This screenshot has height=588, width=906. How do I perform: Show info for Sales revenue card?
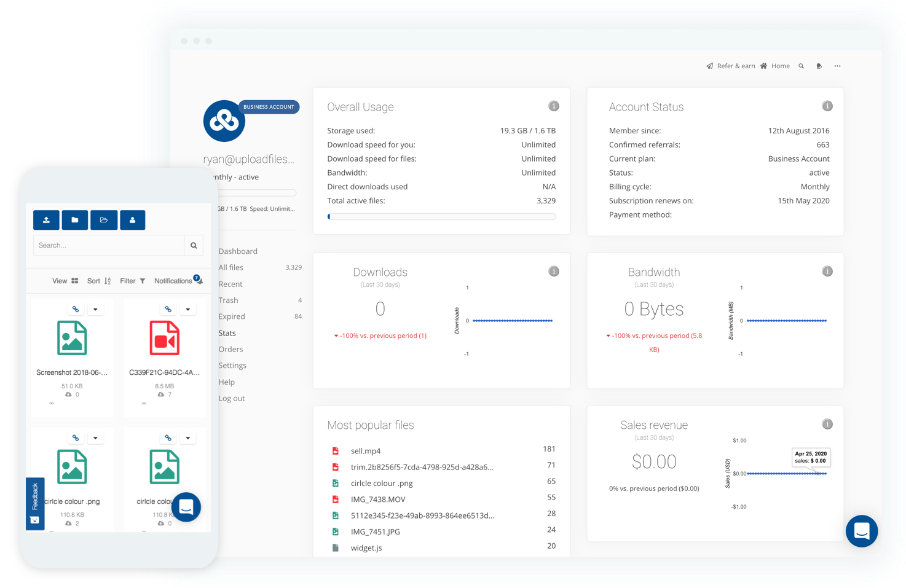click(x=827, y=425)
